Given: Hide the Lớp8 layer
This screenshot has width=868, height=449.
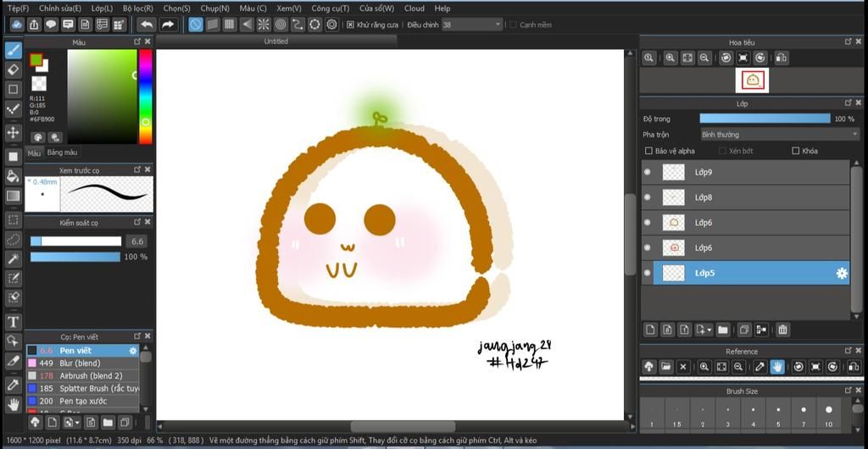Looking at the screenshot, I should 647,197.
